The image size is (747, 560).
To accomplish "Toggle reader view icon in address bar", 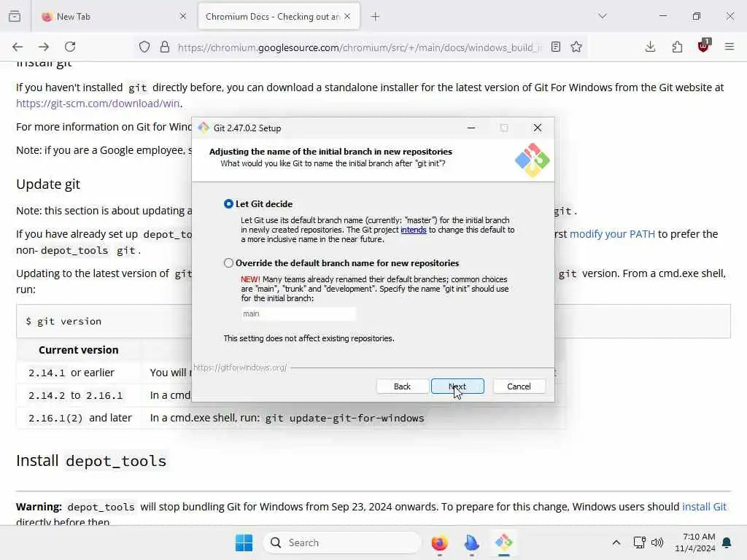I will 555,47.
